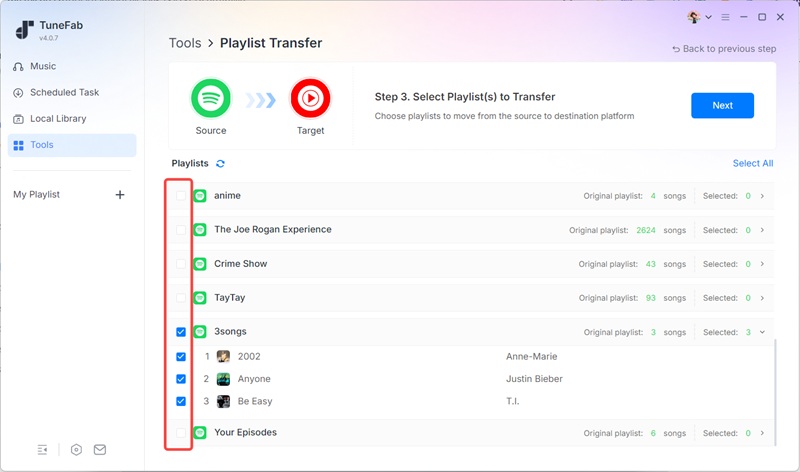Image resolution: width=800 pixels, height=472 pixels.
Task: Click the Playlists section heading
Action: point(190,163)
